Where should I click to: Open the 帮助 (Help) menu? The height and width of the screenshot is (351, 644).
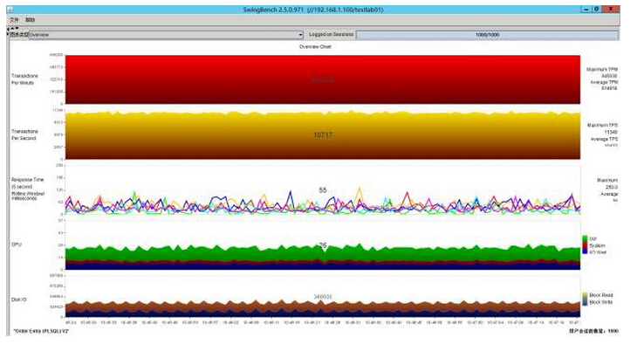click(30, 20)
